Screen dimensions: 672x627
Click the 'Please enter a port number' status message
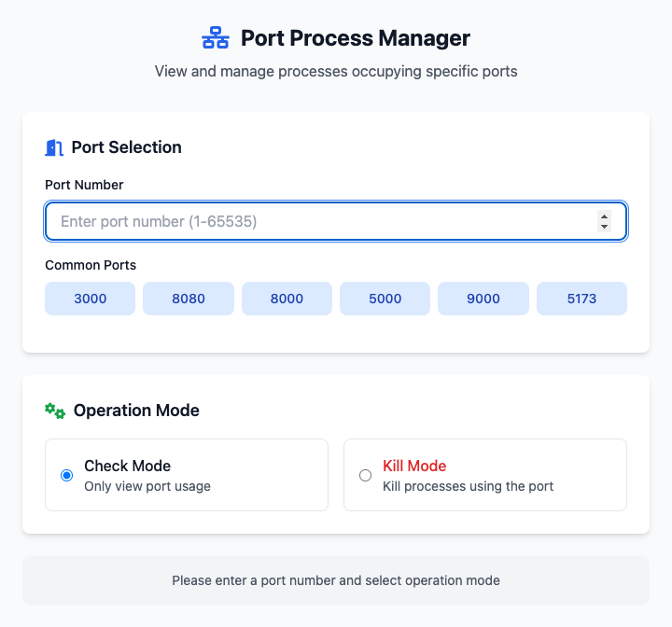tap(336, 580)
